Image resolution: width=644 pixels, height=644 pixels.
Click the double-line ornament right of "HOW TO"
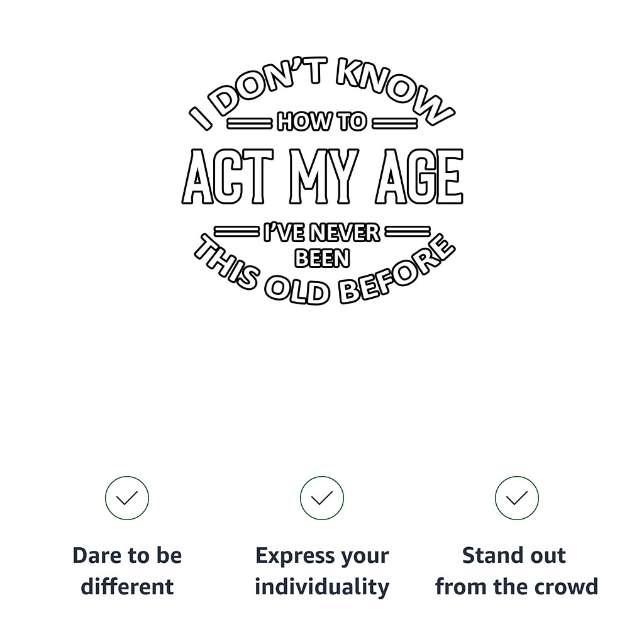394,123
